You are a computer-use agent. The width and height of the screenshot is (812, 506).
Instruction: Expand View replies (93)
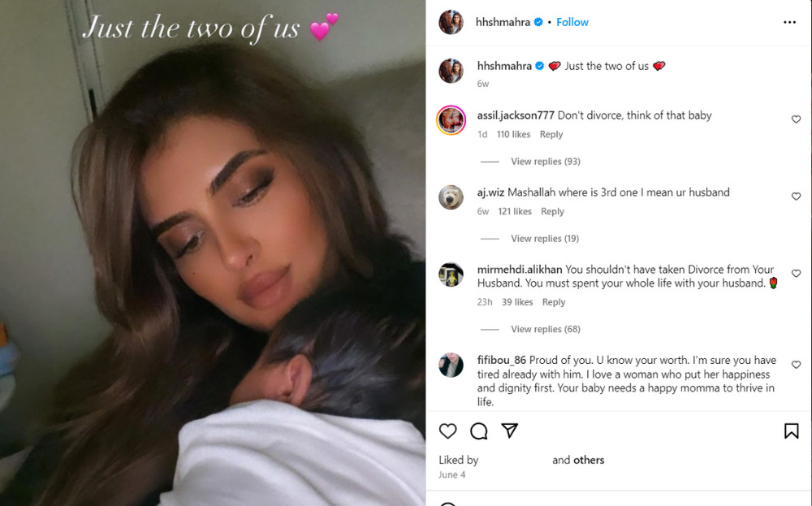coord(546,162)
